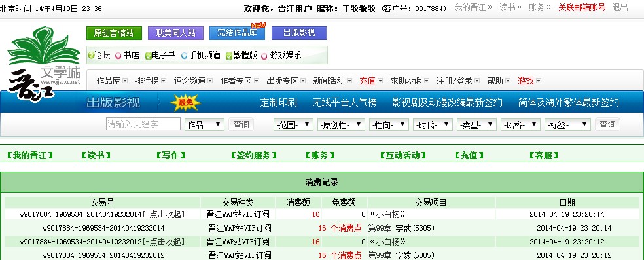The width and height of the screenshot is (644, 260).
Task: Open the 【账务】 menu tab
Action: coord(319,155)
